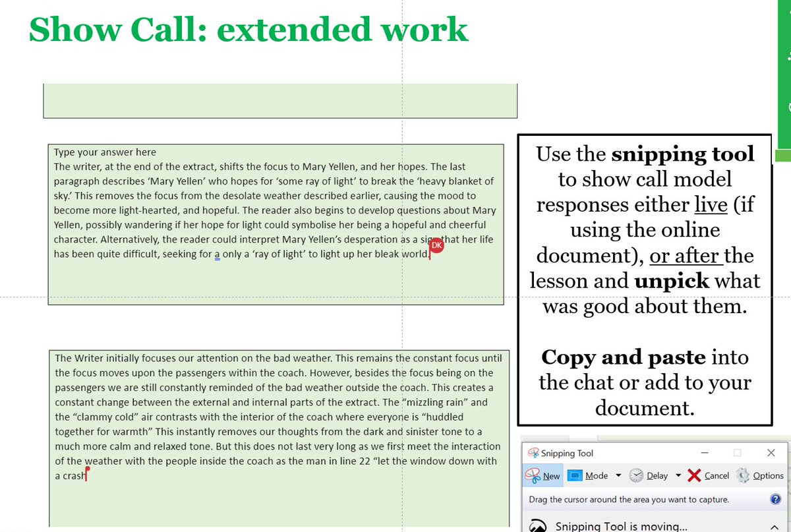Screen dimensions: 791x532
Task: Click the Snipping Tool is moving banner icon
Action: pos(539,527)
